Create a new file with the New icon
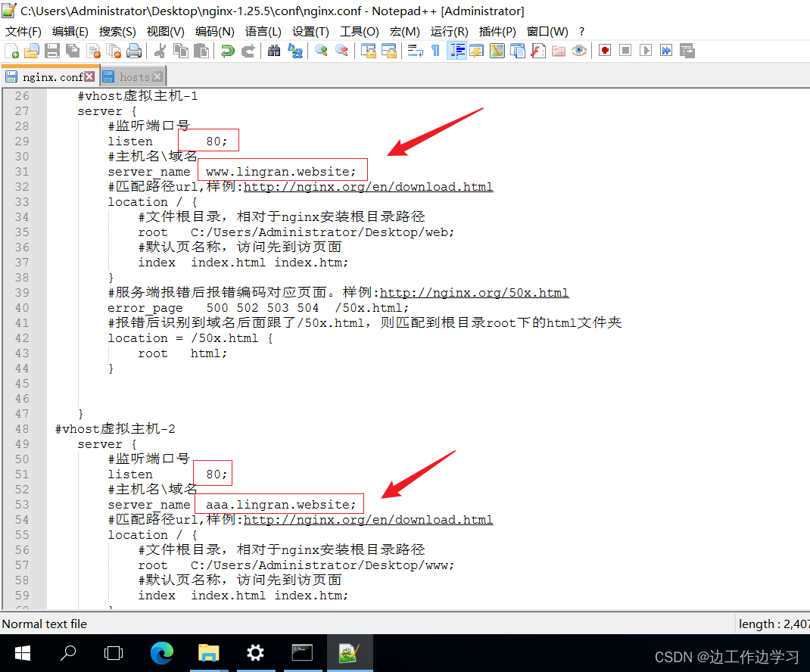This screenshot has height=672, width=810. click(x=11, y=51)
